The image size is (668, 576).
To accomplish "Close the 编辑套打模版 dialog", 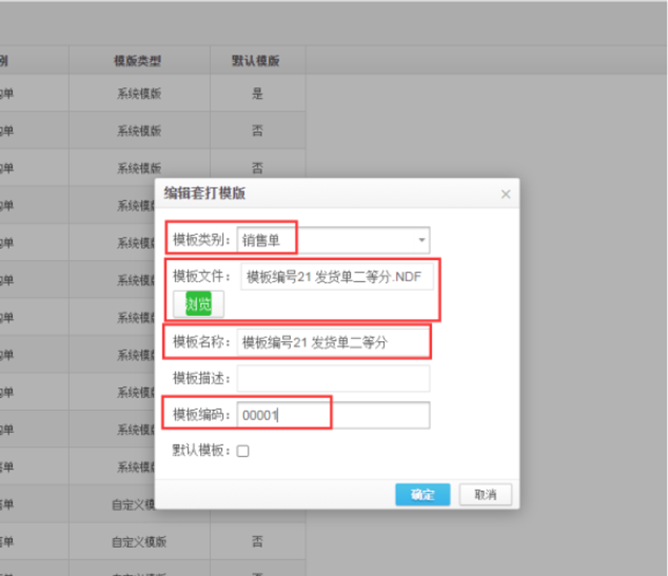I will [x=506, y=194].
